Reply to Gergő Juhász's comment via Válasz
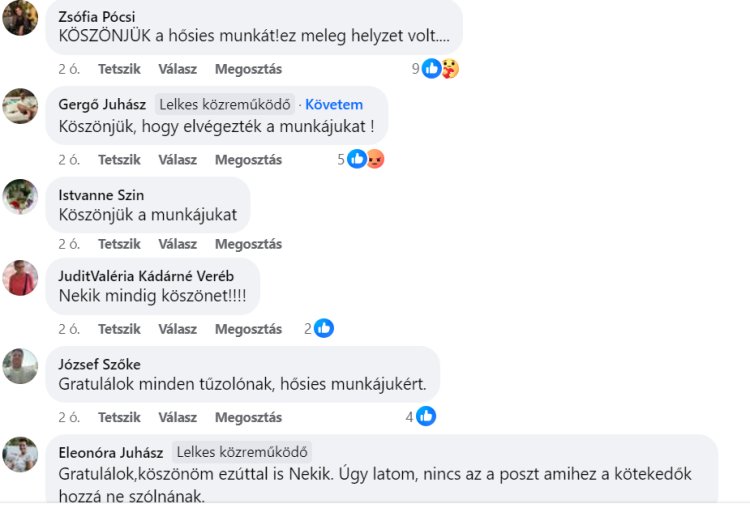The image size is (750, 508). (x=177, y=159)
